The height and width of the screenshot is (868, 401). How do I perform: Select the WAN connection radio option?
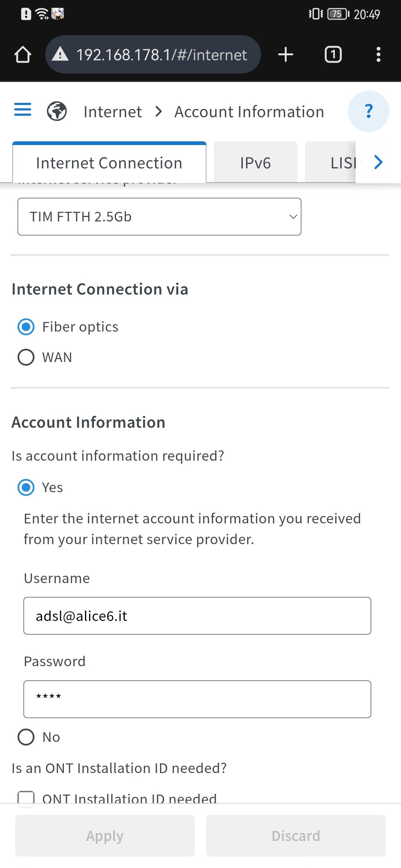[x=26, y=357]
